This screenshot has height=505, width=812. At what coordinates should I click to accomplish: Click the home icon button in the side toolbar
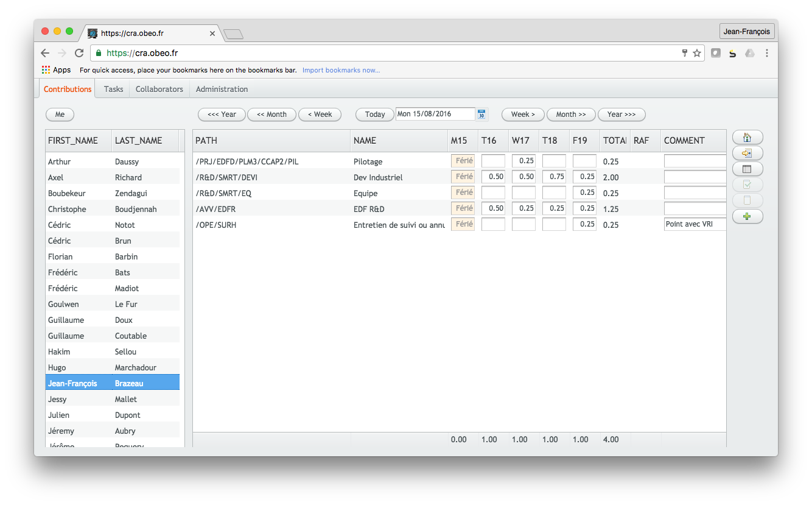(x=747, y=138)
